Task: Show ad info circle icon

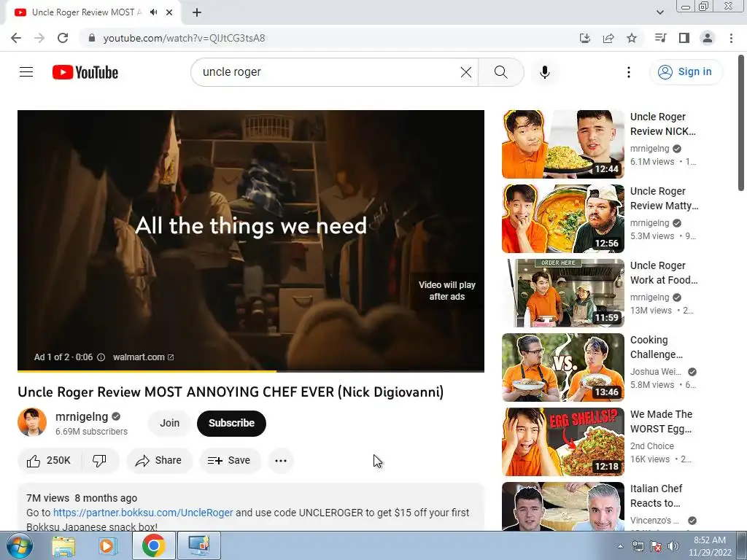Action: click(101, 357)
